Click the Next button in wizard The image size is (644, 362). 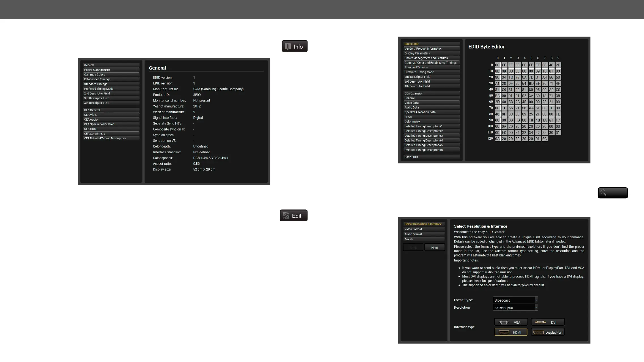pyautogui.click(x=434, y=248)
